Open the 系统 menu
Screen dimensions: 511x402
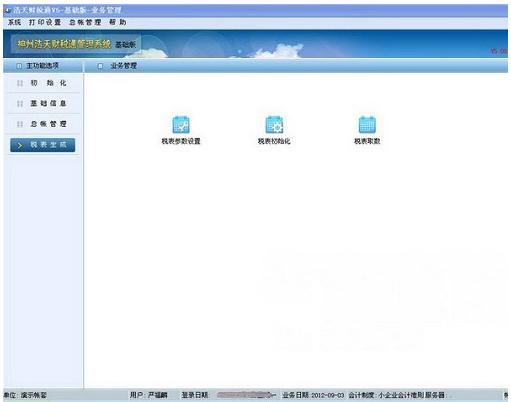coord(14,22)
